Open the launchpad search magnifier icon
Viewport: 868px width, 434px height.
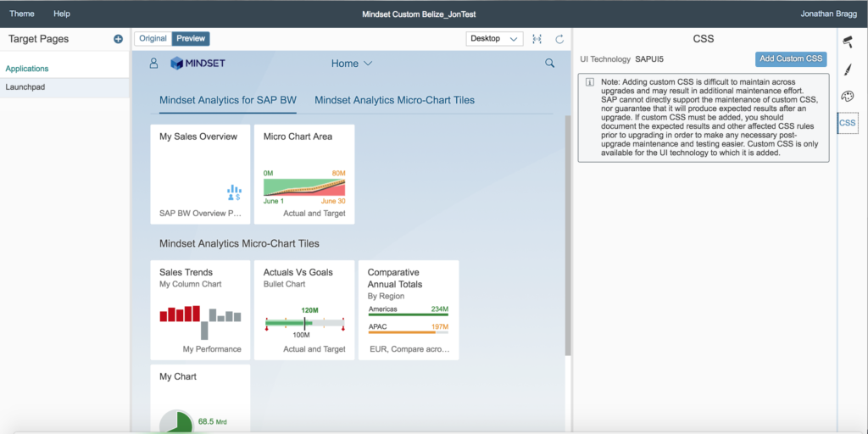[549, 63]
